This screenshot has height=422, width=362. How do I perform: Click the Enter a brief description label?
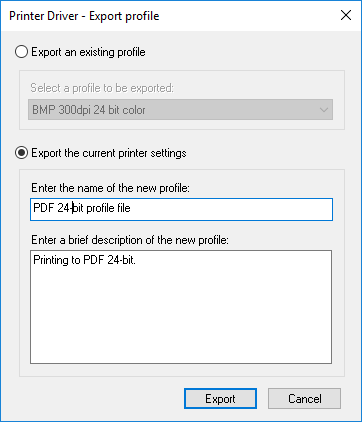click(x=130, y=240)
